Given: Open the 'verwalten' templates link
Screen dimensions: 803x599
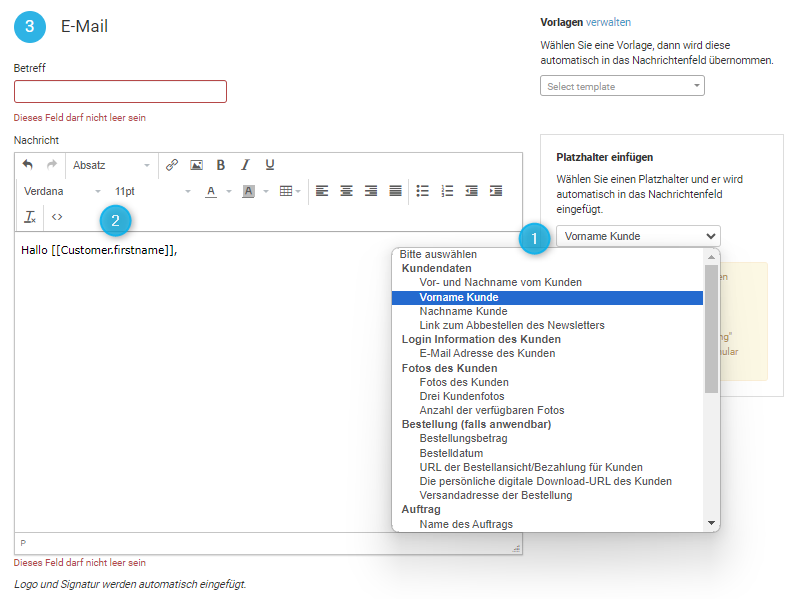Looking at the screenshot, I should [x=608, y=22].
